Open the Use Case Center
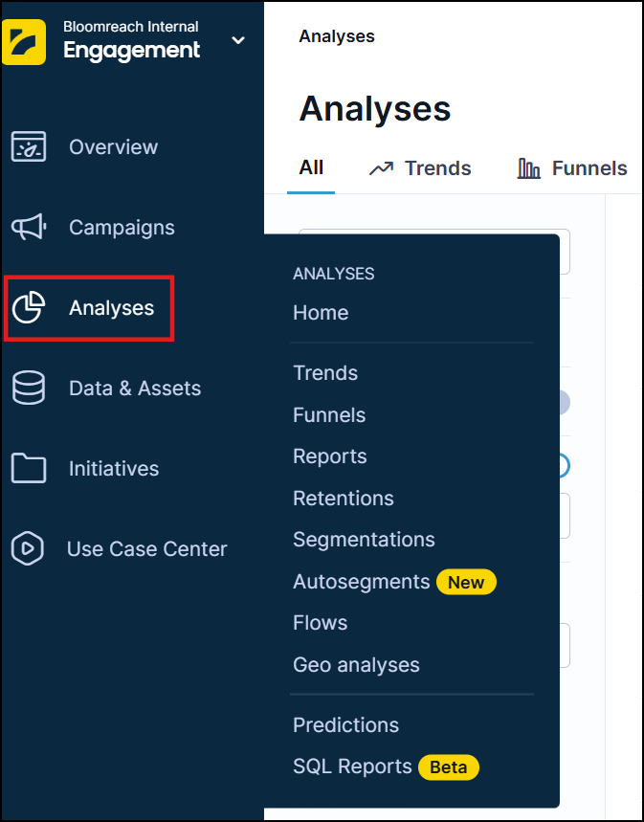644x822 pixels. 146,549
